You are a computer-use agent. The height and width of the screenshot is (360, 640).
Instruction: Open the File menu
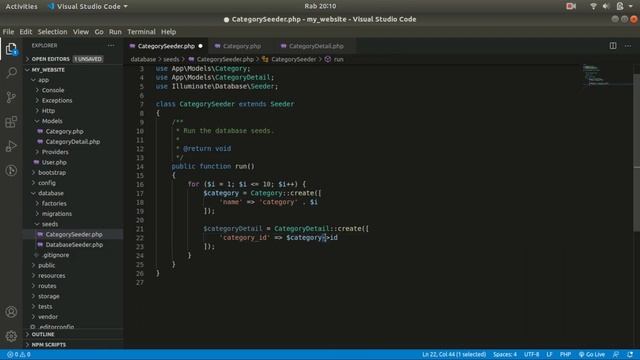pyautogui.click(x=8, y=32)
